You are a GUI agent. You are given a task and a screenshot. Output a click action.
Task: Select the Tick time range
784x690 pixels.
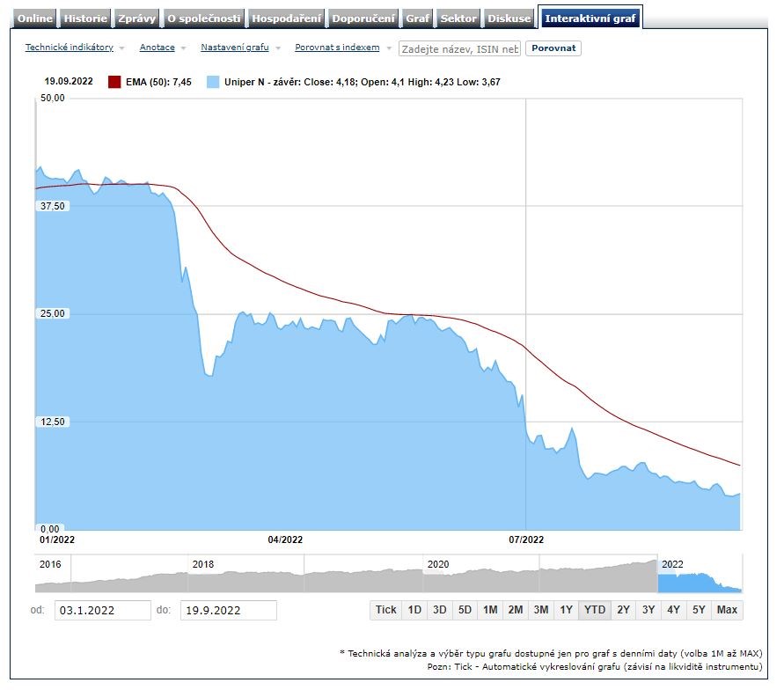pyautogui.click(x=385, y=610)
